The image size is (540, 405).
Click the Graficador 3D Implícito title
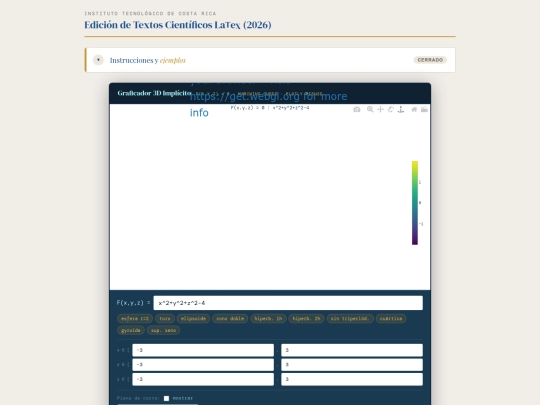pyautogui.click(x=154, y=93)
